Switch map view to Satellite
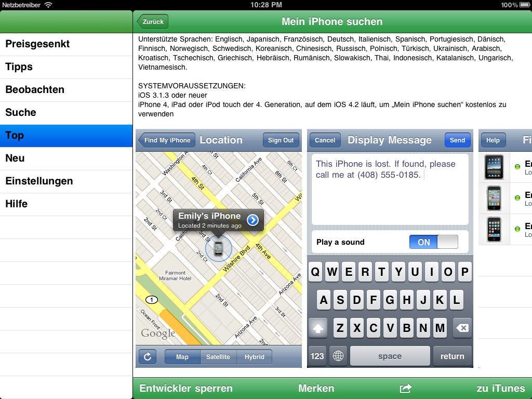This screenshot has width=532, height=399. [218, 356]
